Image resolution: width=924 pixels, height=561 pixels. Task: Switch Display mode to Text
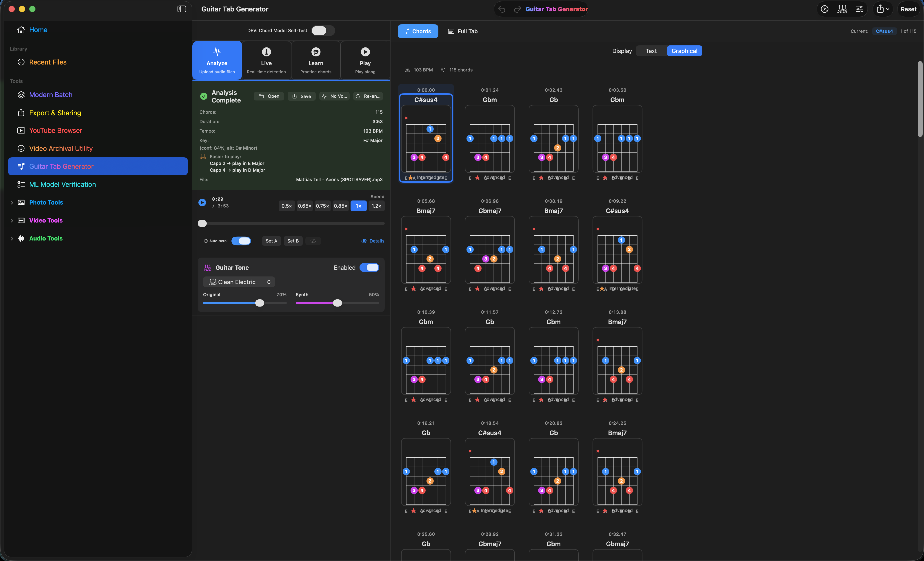(x=651, y=51)
